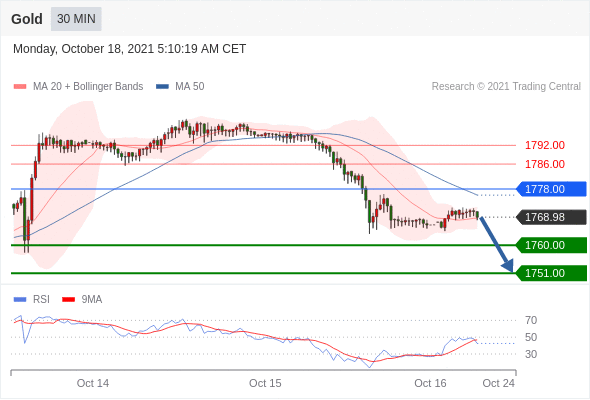Click the Research © 2021 Trading Central credit

point(506,87)
